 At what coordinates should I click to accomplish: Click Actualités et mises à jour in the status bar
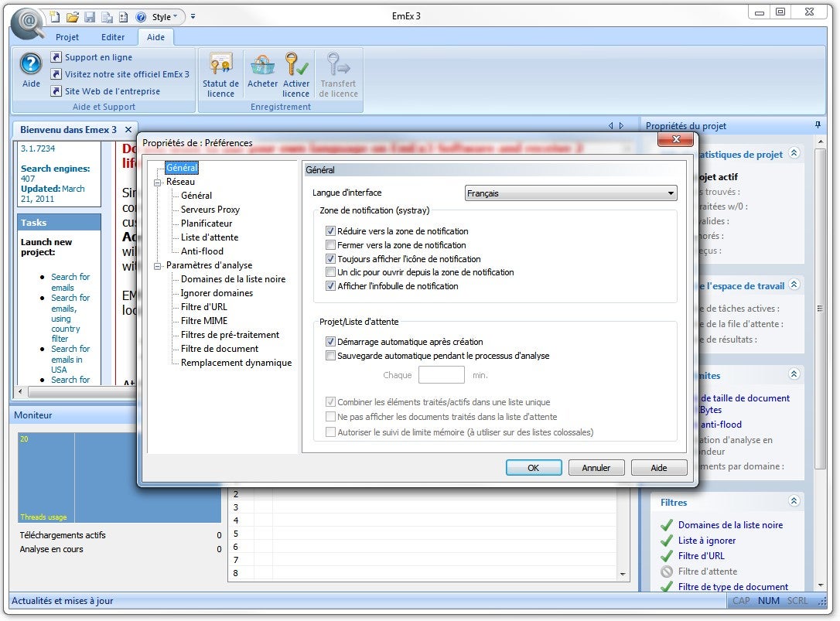[x=62, y=601]
